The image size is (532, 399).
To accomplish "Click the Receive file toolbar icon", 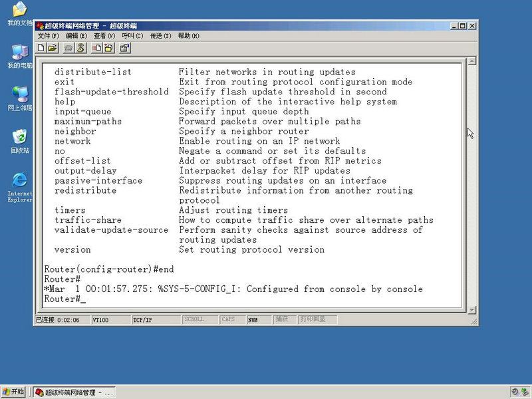I will coord(109,48).
